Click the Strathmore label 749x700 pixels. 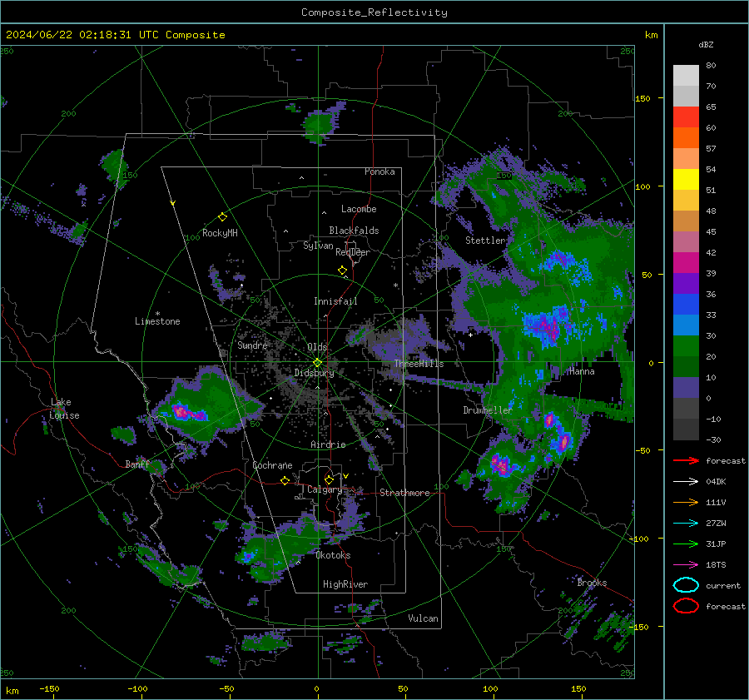click(404, 493)
